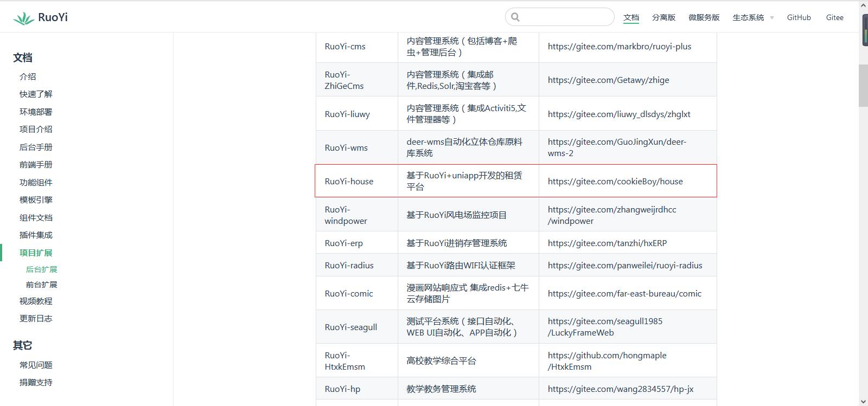This screenshot has width=868, height=406.
Task: Open the panweilei/ruoyi-radius link
Action: click(x=625, y=265)
